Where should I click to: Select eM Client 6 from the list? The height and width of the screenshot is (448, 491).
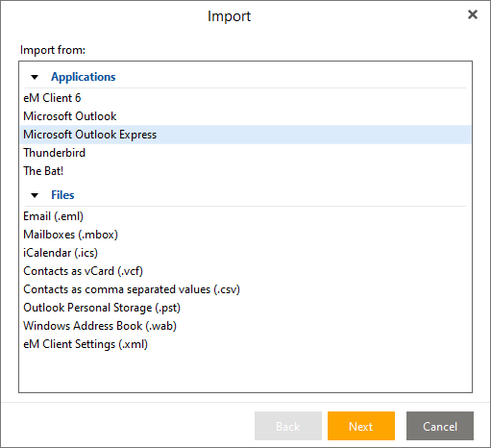pyautogui.click(x=245, y=98)
